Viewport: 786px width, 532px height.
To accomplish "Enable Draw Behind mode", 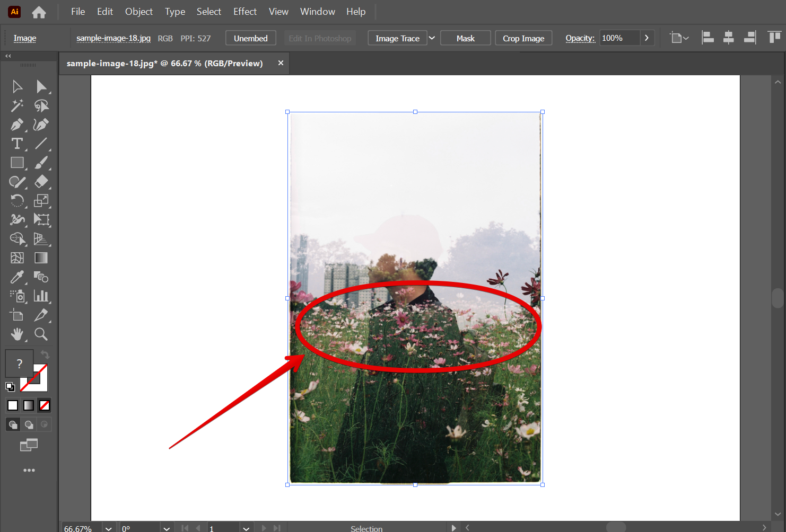I will click(29, 424).
